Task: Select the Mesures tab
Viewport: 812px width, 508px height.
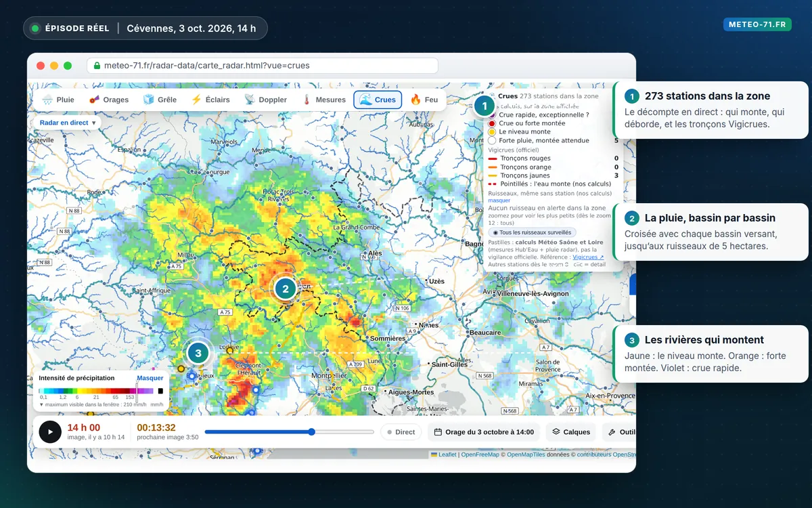Action: coord(323,100)
